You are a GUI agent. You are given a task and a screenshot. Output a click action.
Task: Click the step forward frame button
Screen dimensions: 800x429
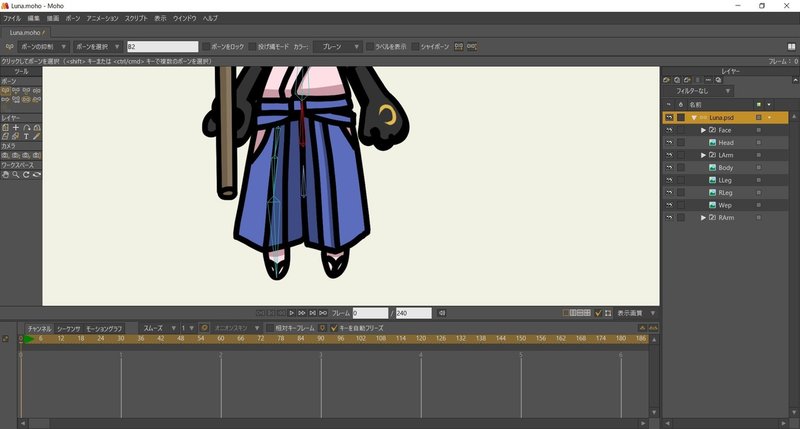coord(302,313)
